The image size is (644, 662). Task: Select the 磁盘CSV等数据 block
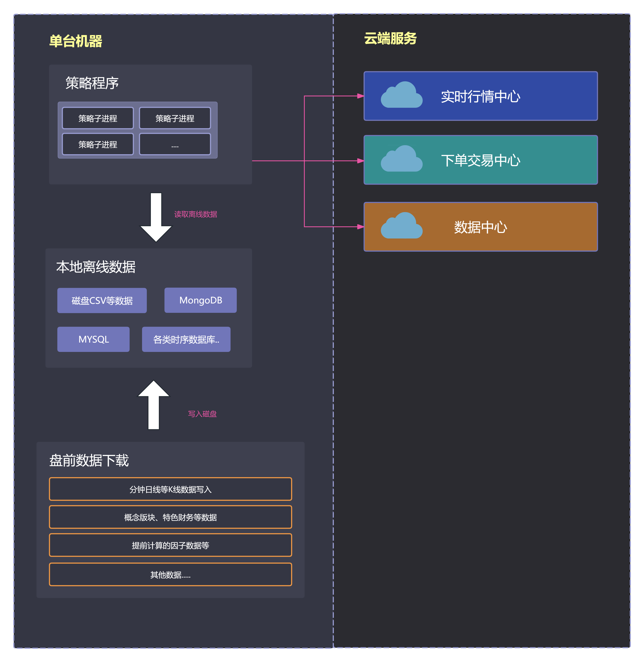(102, 300)
